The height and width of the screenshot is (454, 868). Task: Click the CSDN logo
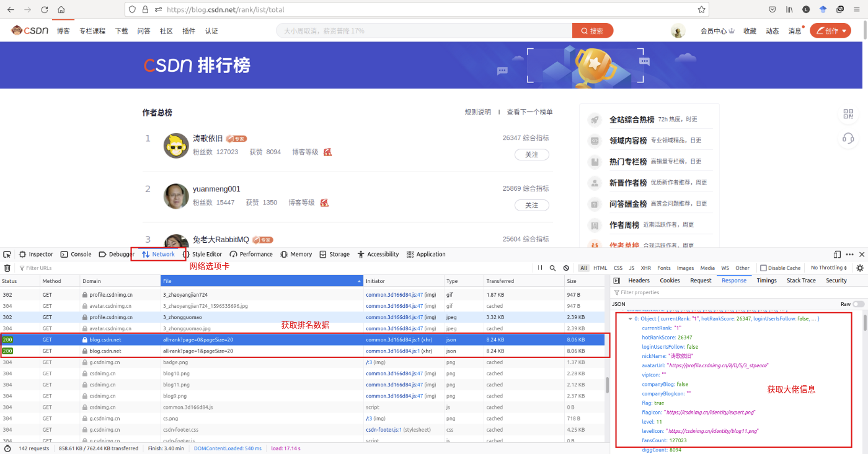click(29, 31)
